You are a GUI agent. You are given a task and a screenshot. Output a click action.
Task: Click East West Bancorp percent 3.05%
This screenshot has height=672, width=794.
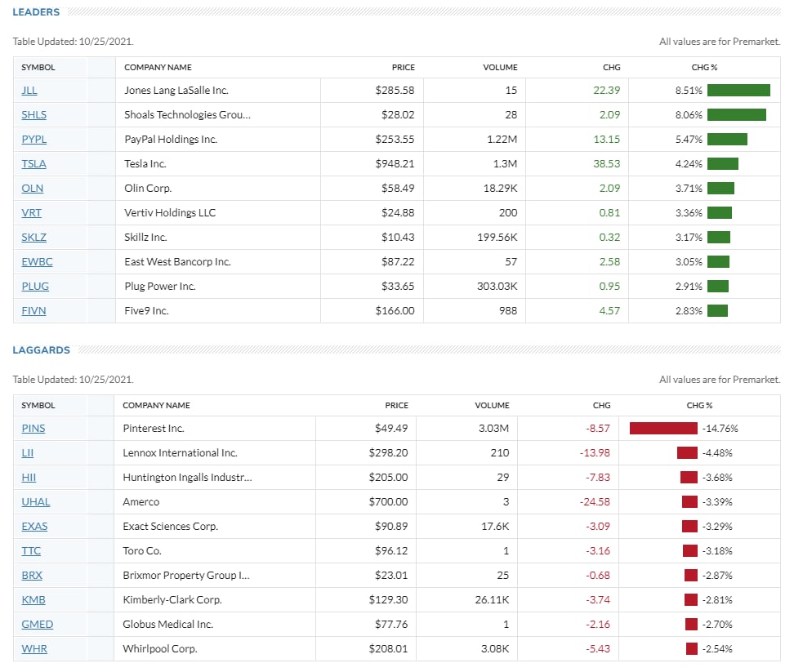[x=689, y=262]
